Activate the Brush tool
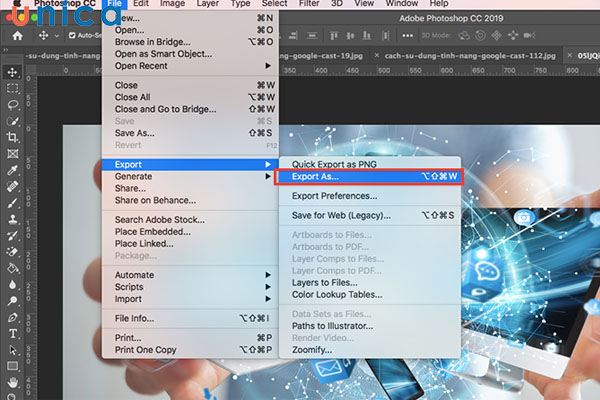600x400 pixels. point(13,202)
